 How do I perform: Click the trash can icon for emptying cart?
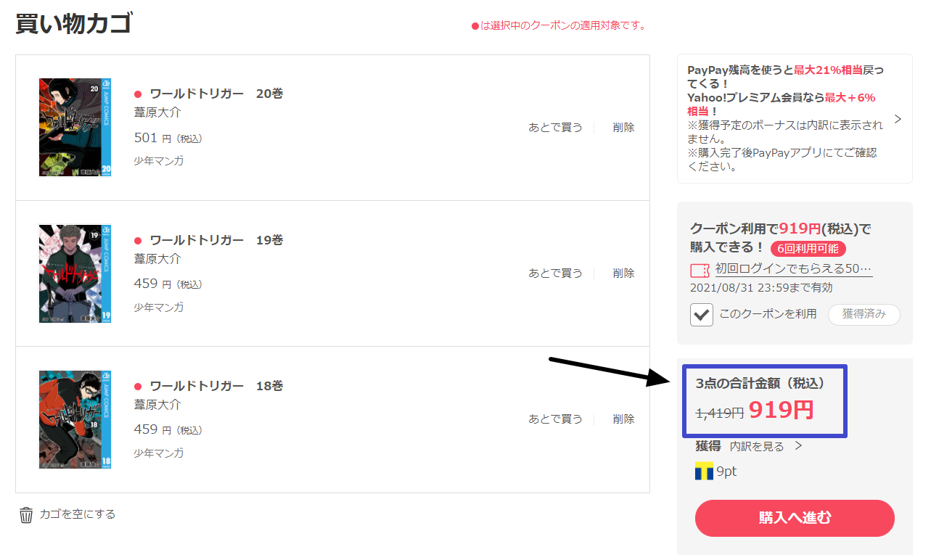(26, 515)
